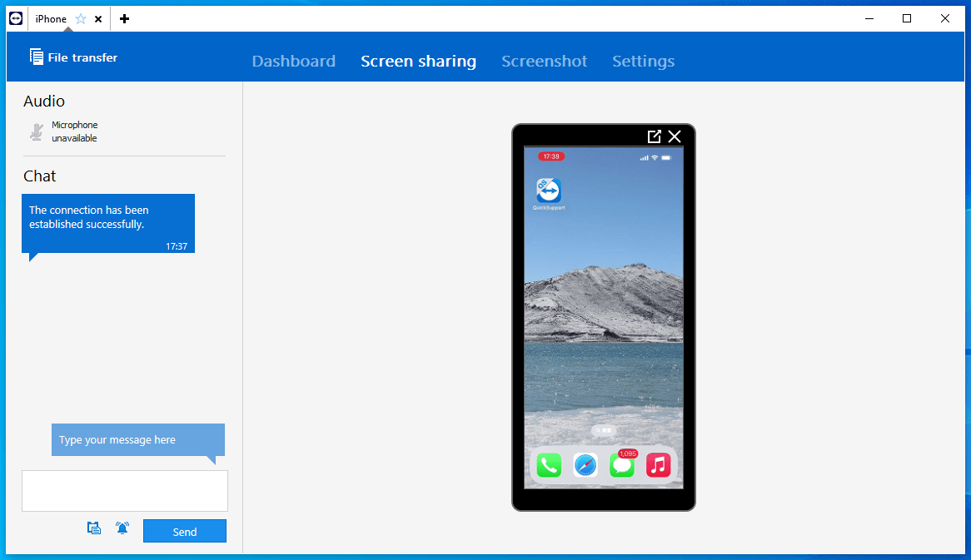Click the Send button
This screenshot has height=560, width=971.
pyautogui.click(x=185, y=532)
